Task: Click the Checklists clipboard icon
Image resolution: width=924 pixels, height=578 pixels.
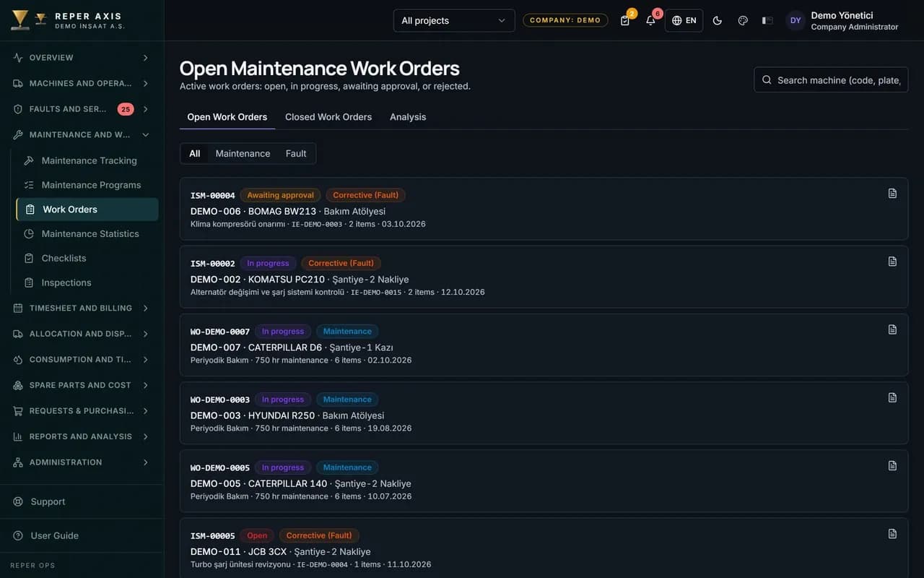Action: pyautogui.click(x=29, y=258)
